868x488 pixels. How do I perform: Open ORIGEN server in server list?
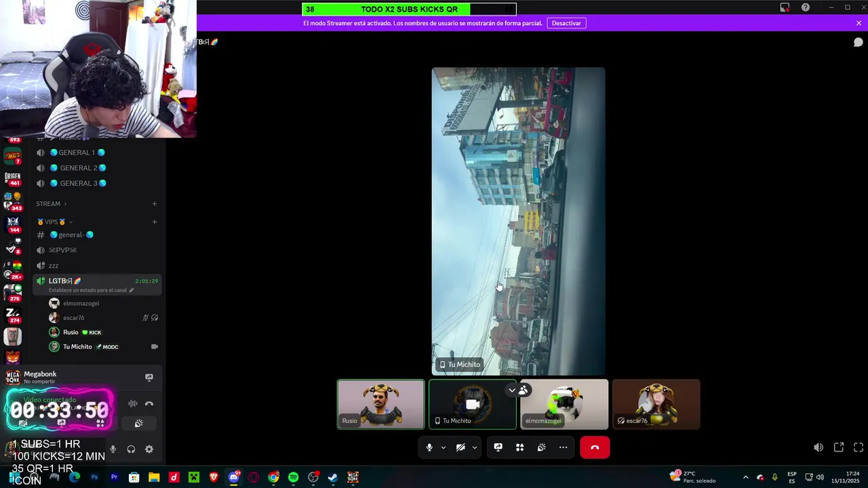(x=12, y=178)
